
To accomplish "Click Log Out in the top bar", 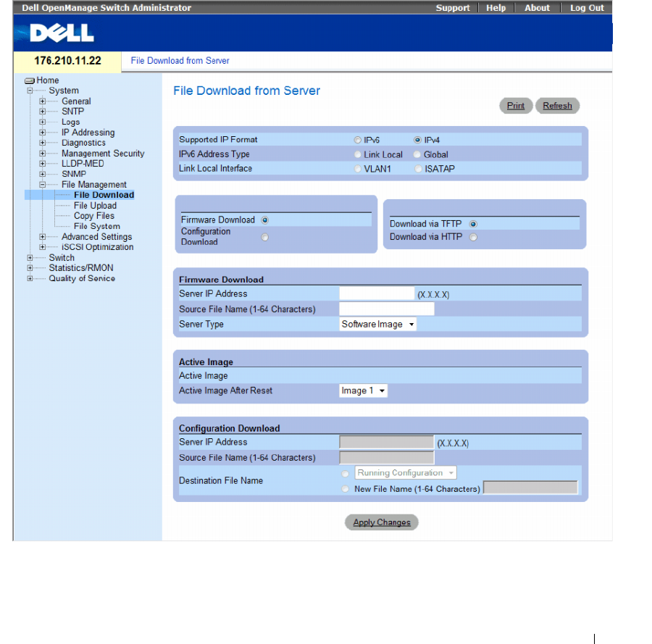I will click(x=587, y=8).
